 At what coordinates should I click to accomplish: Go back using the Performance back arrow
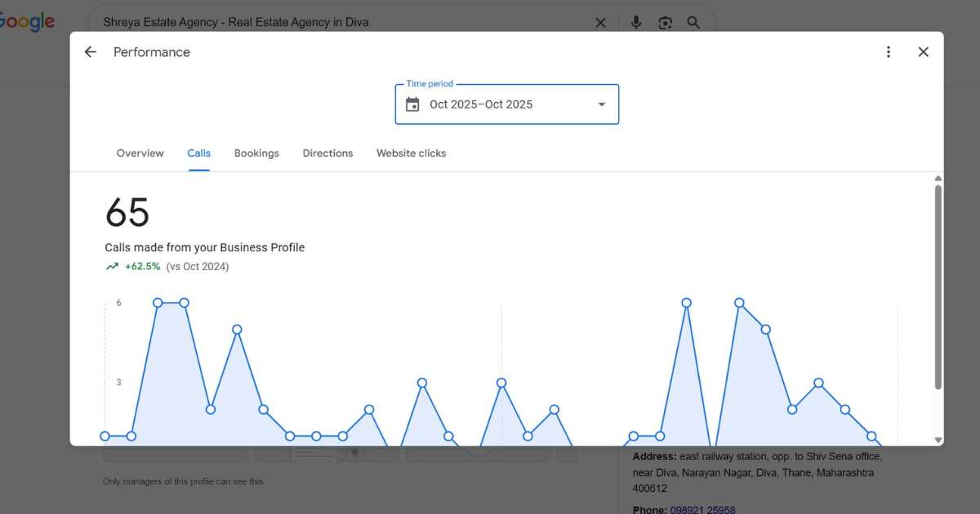click(x=91, y=52)
